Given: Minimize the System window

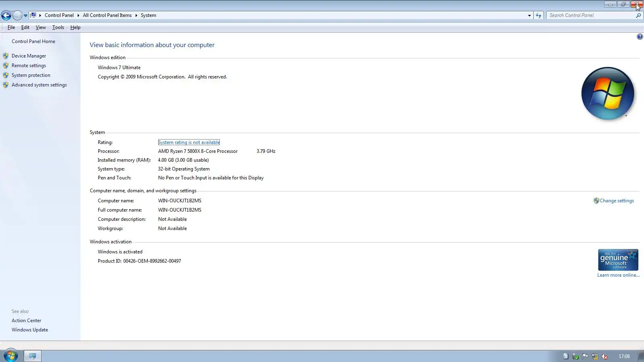Looking at the screenshot, I should 610,4.
